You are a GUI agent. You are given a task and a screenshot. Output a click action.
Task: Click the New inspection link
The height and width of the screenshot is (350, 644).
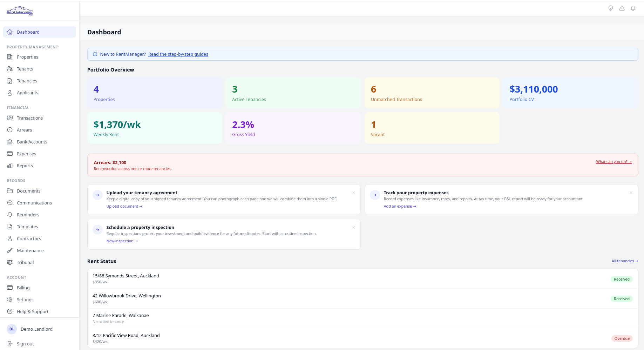(x=122, y=241)
